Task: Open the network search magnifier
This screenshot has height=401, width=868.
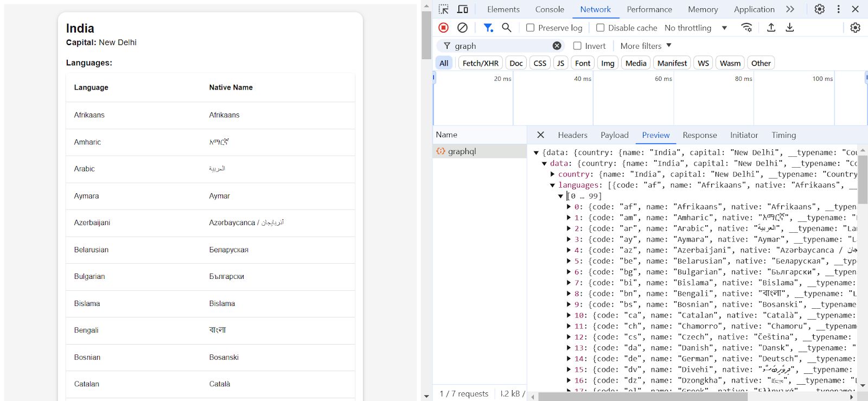Action: 507,28
